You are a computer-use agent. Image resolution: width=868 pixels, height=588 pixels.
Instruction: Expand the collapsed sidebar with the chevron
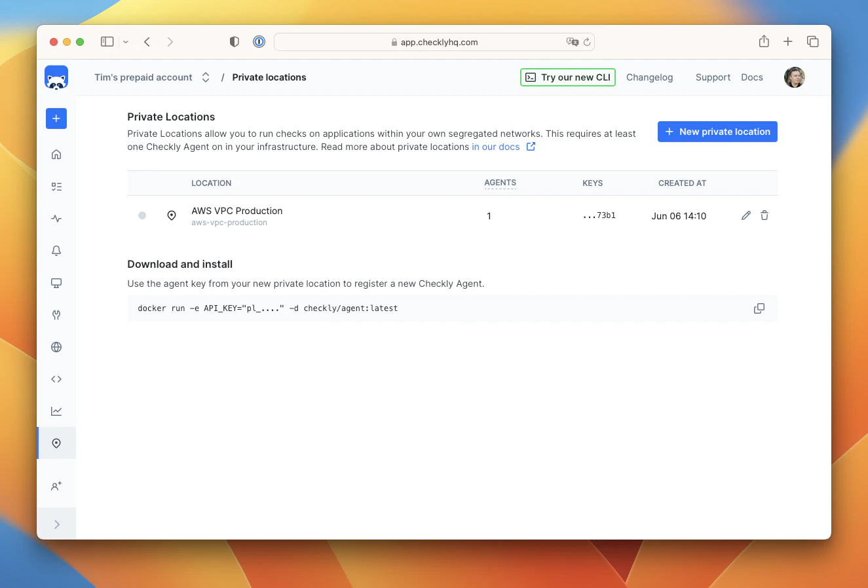pyautogui.click(x=56, y=523)
